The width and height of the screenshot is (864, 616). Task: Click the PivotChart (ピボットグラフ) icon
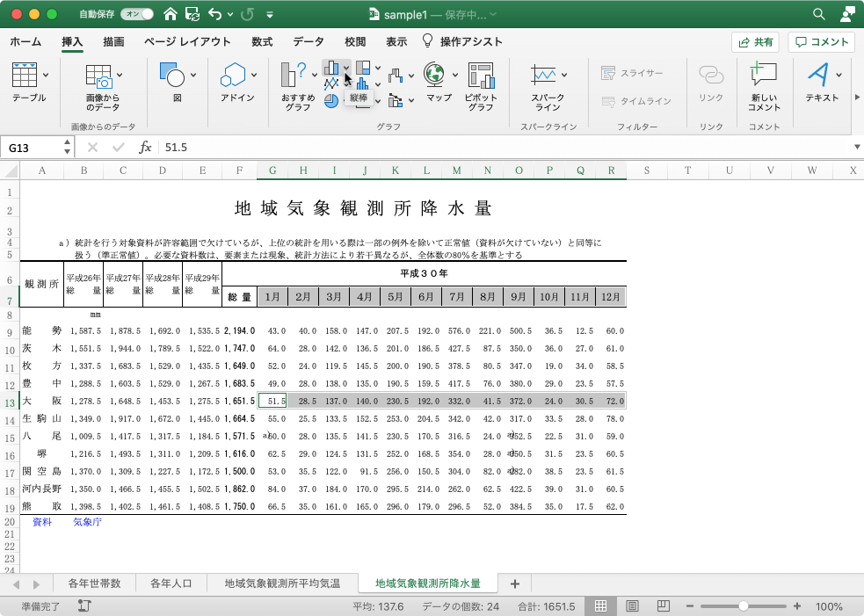pos(481,76)
